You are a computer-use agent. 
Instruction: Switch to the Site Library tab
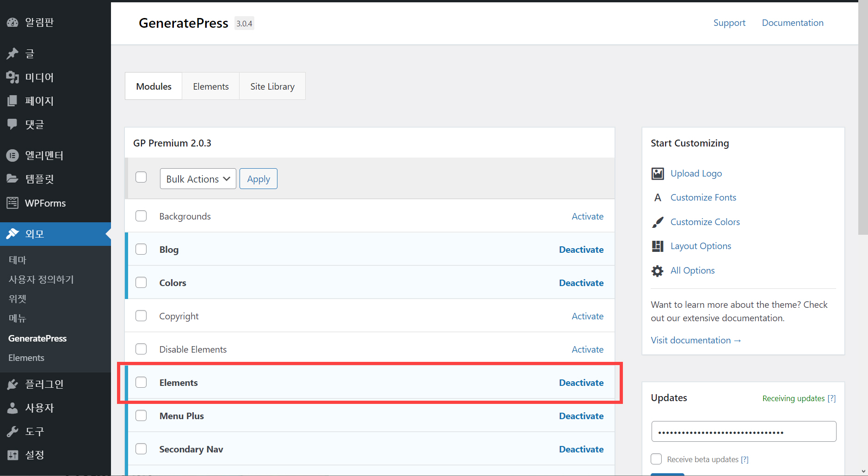272,86
